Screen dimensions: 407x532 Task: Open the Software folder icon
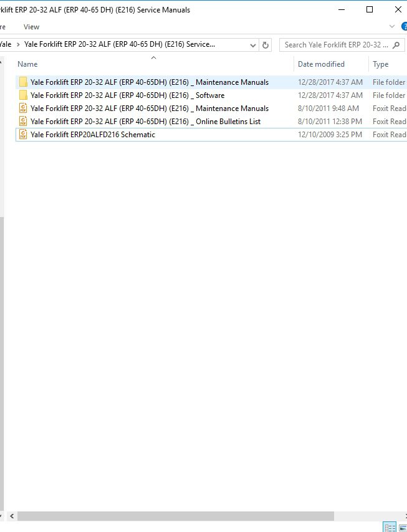(x=23, y=95)
